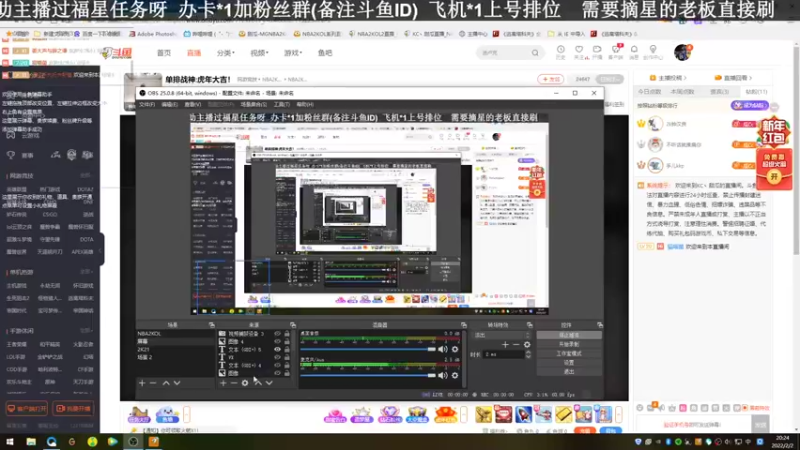Move the selected scene up in the Scenes list
This screenshot has width=800, height=450.
click(x=166, y=383)
